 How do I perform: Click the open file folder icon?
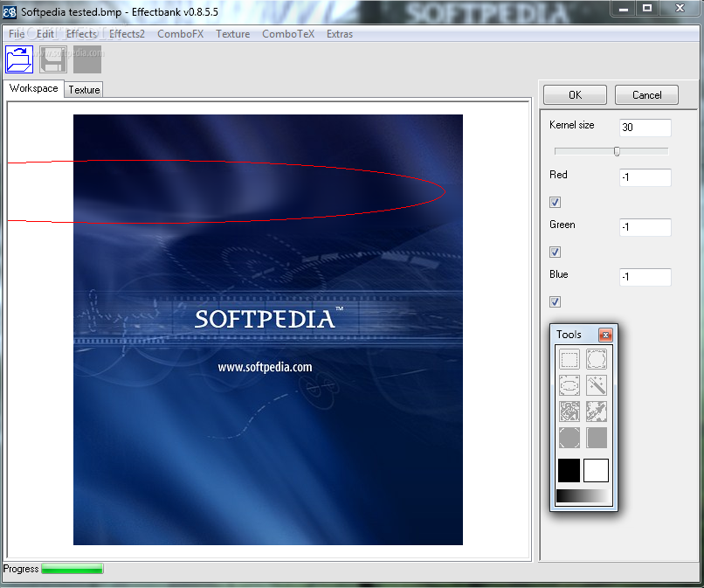(x=19, y=59)
